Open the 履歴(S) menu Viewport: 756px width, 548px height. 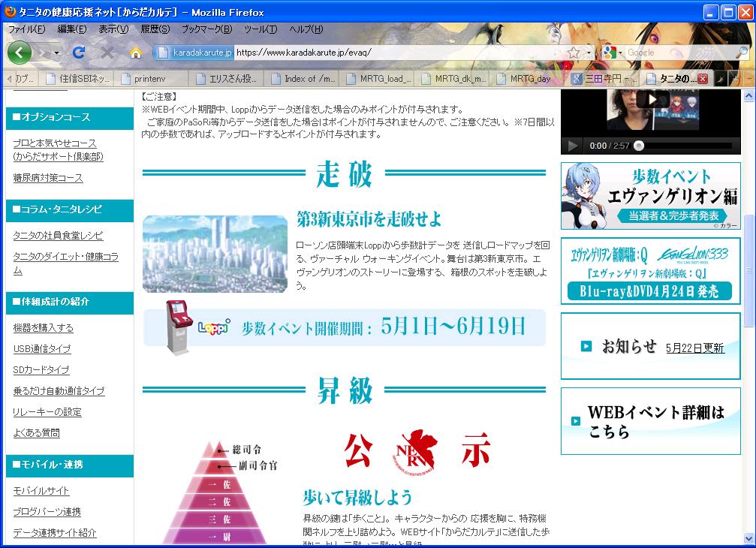(155, 29)
